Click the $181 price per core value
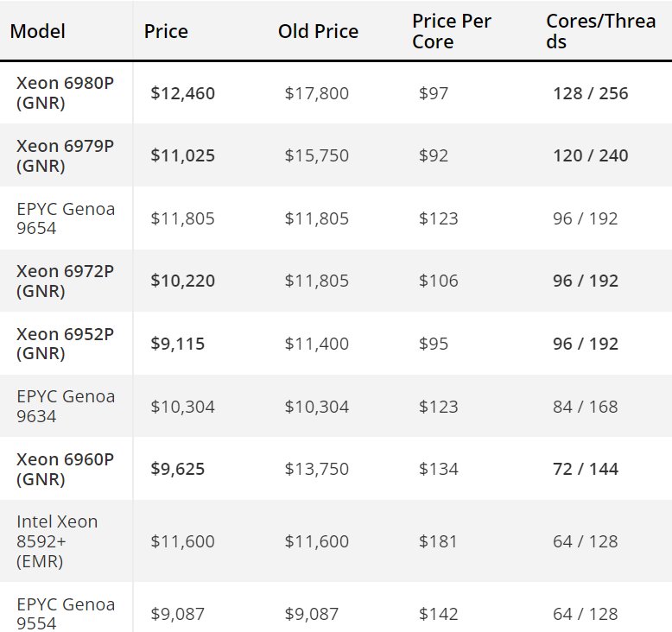Viewport: 672px width, 632px height. point(438,541)
